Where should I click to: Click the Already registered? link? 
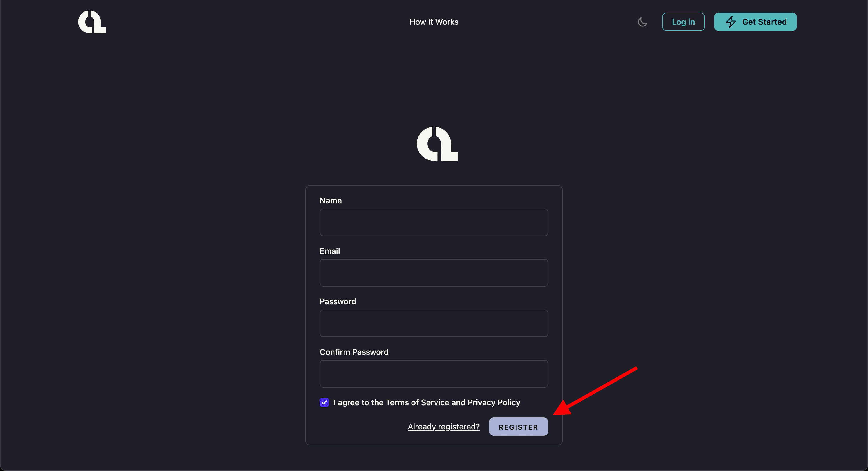click(x=443, y=426)
